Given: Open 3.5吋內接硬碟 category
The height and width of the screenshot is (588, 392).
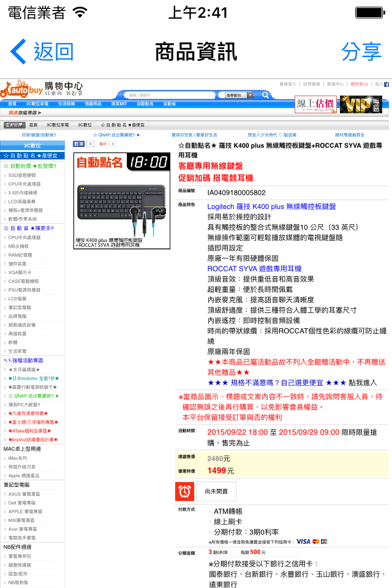Looking at the screenshot, I should tap(23, 193).
